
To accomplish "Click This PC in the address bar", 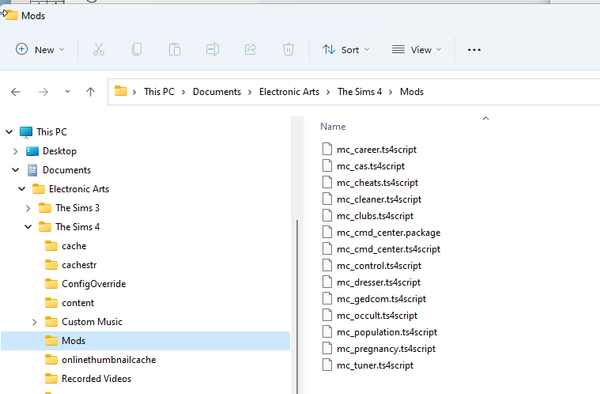I will point(159,92).
